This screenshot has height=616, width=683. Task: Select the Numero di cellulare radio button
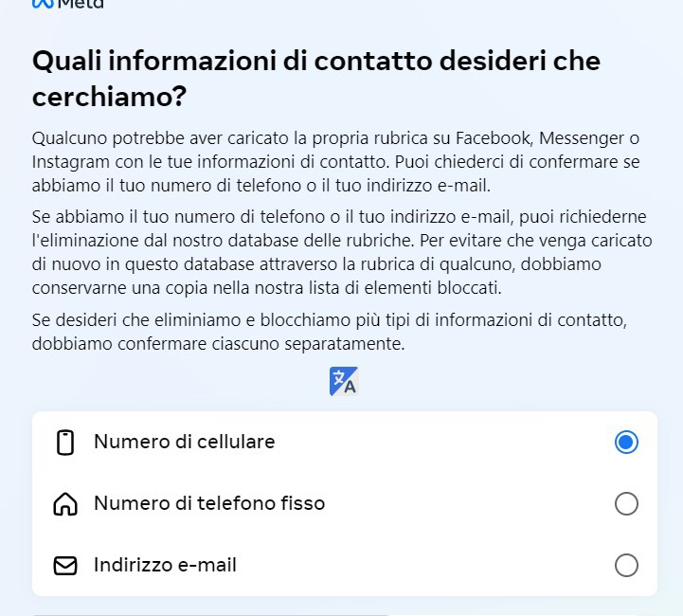click(626, 443)
